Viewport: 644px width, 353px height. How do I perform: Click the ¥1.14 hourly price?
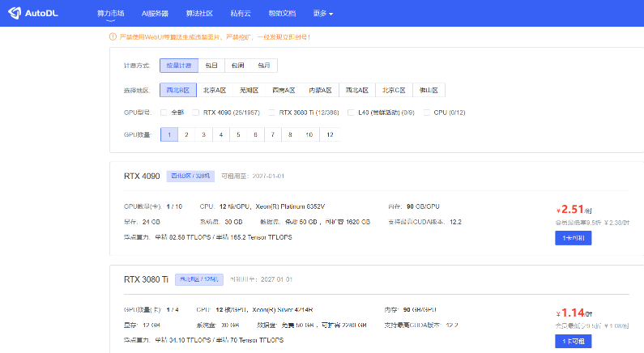[x=574, y=313]
